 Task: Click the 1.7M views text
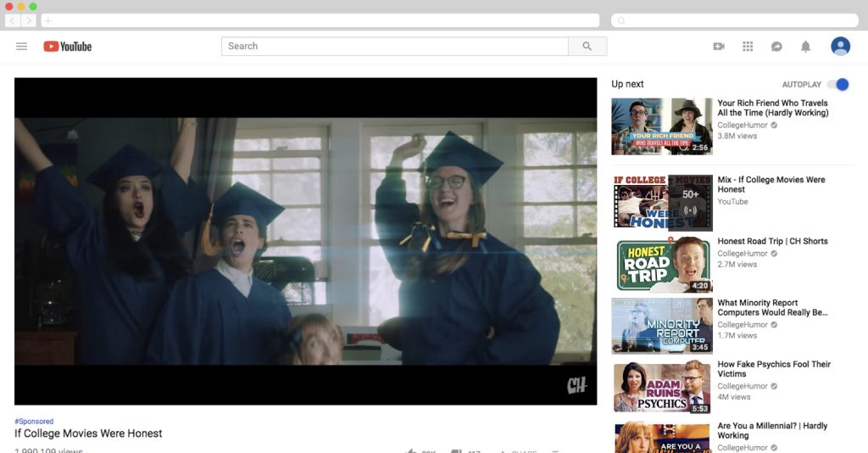tap(737, 336)
